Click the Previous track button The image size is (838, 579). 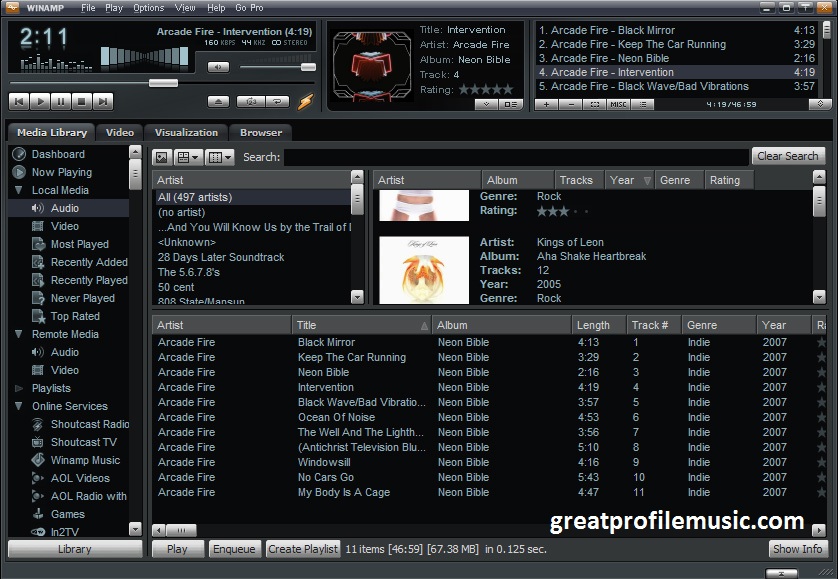coord(19,101)
